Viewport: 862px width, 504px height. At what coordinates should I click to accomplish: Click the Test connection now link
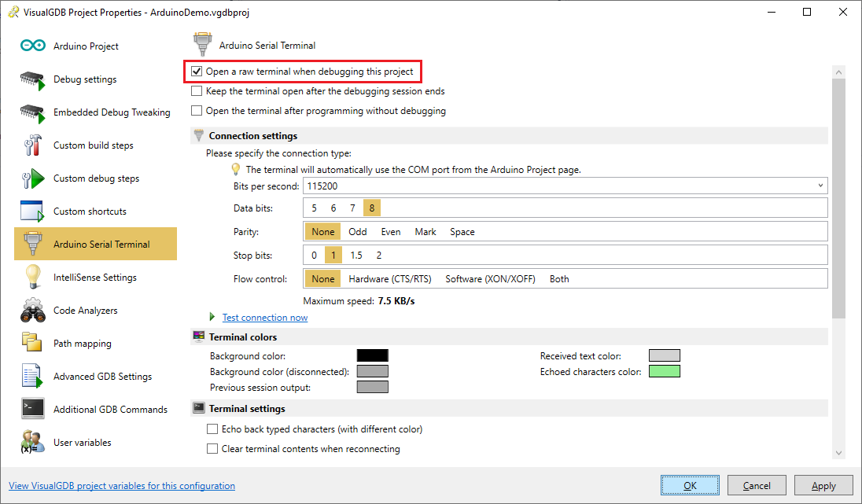pyautogui.click(x=265, y=317)
